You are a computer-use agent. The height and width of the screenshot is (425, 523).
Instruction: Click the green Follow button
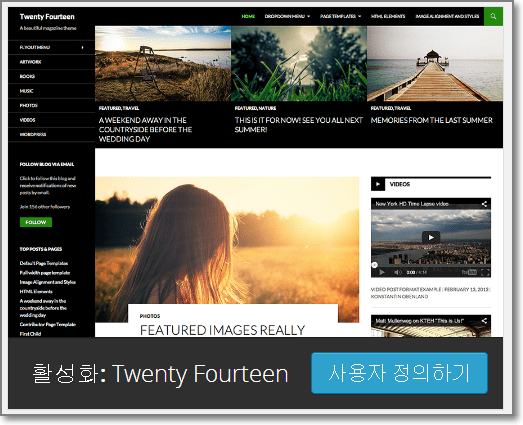36,222
